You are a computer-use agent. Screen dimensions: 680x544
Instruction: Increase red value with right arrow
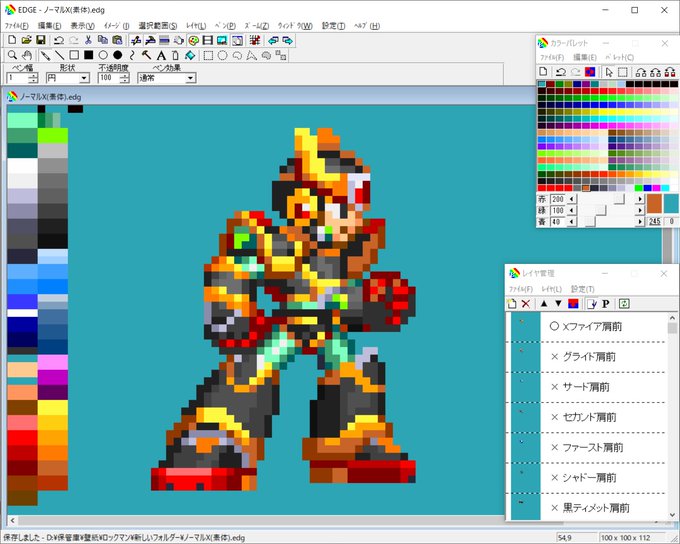(640, 199)
